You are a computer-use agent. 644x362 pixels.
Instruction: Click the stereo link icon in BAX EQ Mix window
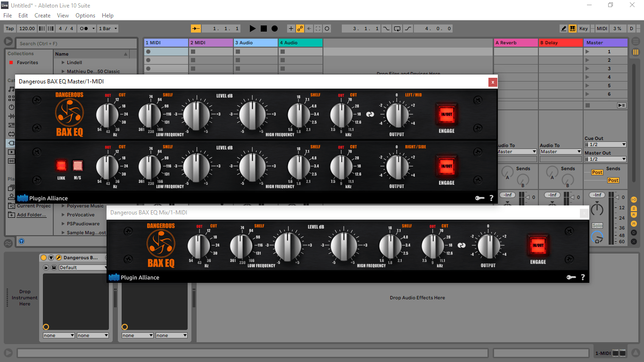point(462,245)
